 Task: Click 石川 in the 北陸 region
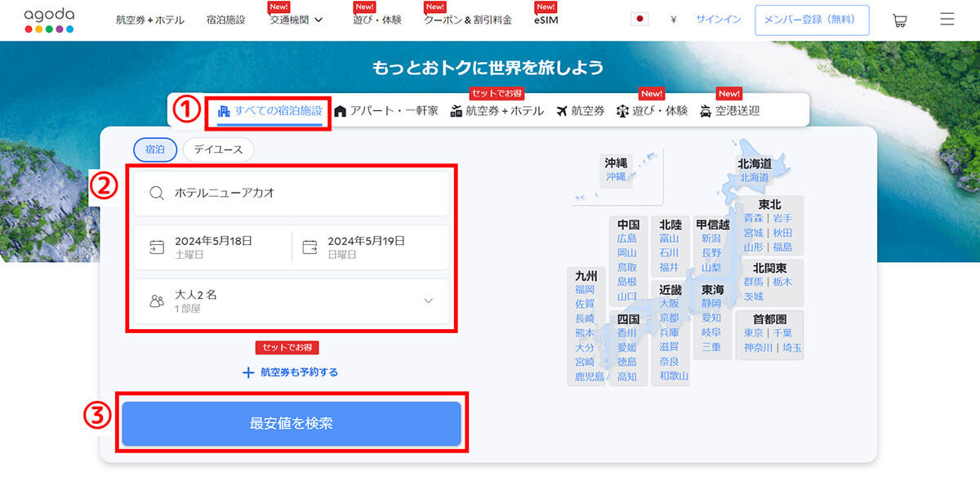tap(669, 253)
